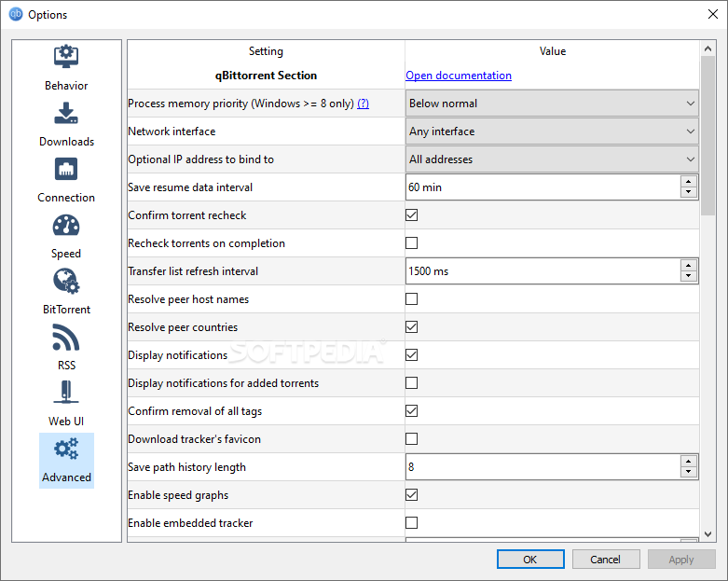This screenshot has width=728, height=581.
Task: Click Open documentation link
Action: point(459,76)
